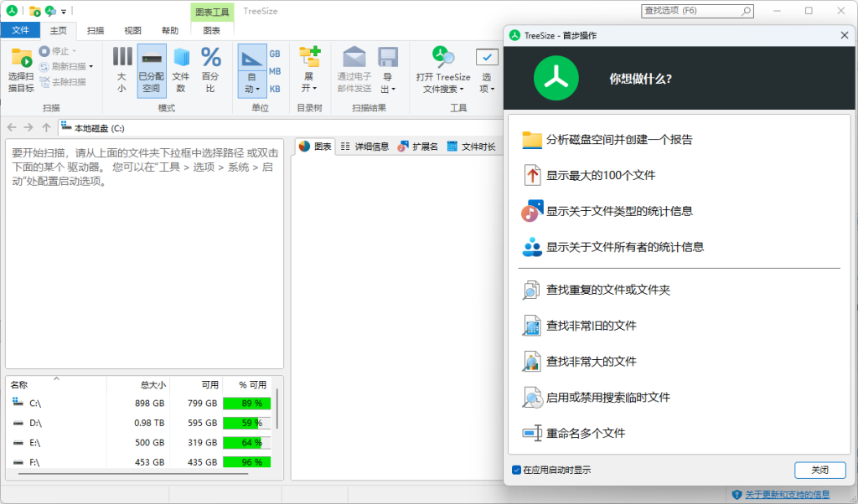Viewport: 858px width, 504px height.
Task: Choose 查找重复的文件或文件夹 option
Action: coord(607,290)
